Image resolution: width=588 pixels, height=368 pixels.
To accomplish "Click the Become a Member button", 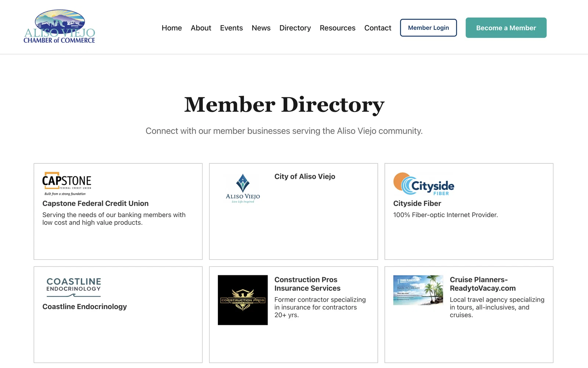I will (506, 28).
